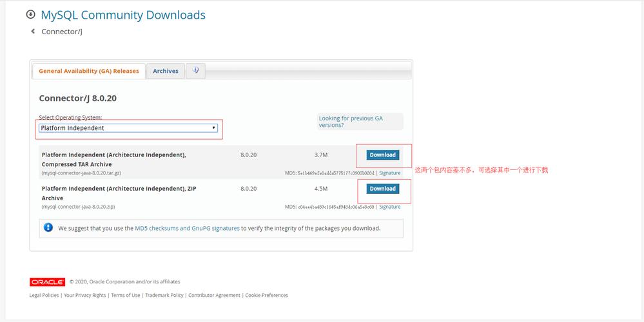Open MD5 checksums and GnuPG signatures link
Image resolution: width=644 pixels, height=322 pixels.
(x=187, y=228)
